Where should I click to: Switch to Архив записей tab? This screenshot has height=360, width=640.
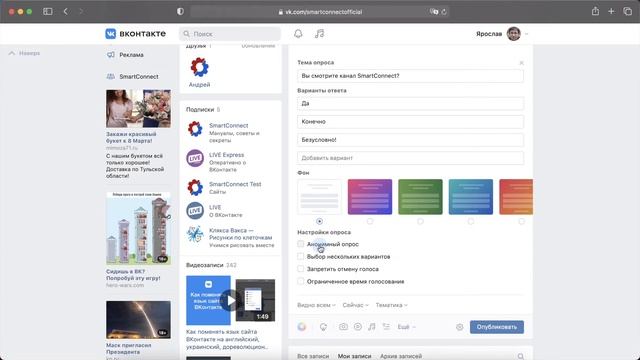point(401,356)
